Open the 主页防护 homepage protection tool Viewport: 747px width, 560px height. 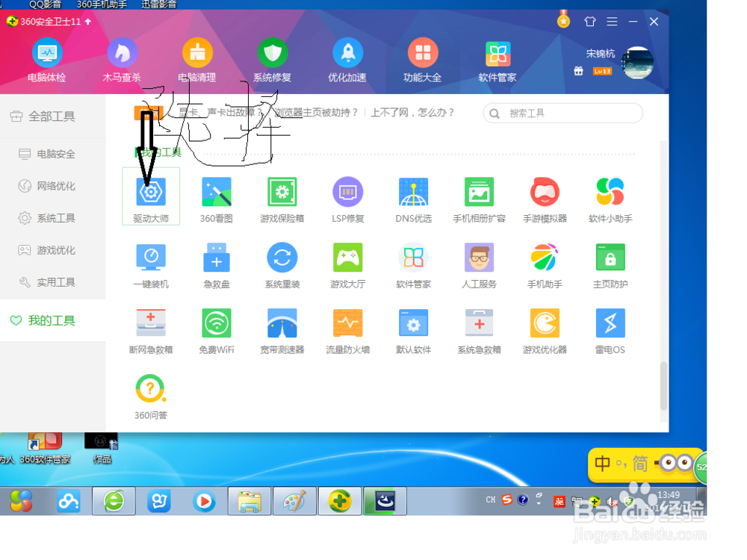pos(610,266)
